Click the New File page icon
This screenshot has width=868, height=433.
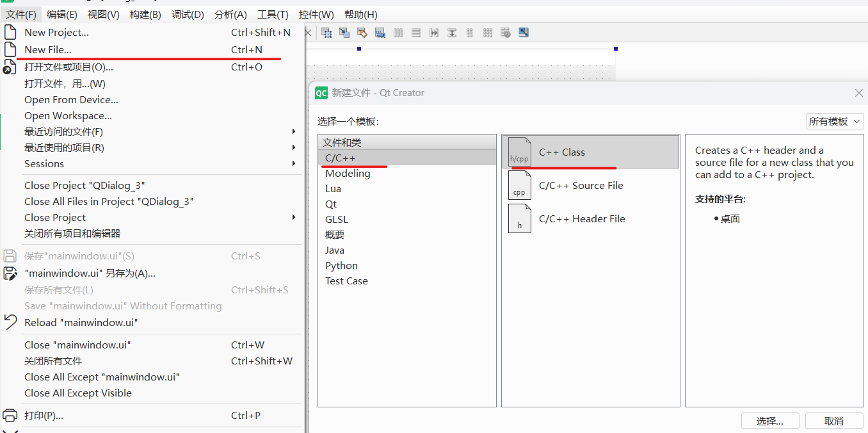coord(10,49)
